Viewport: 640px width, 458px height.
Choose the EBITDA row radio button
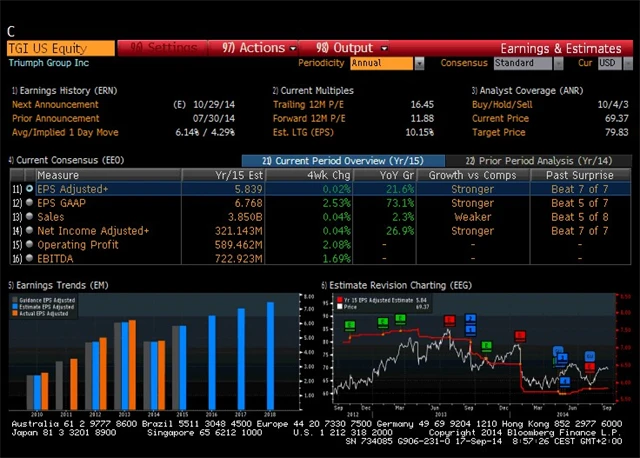pos(30,259)
